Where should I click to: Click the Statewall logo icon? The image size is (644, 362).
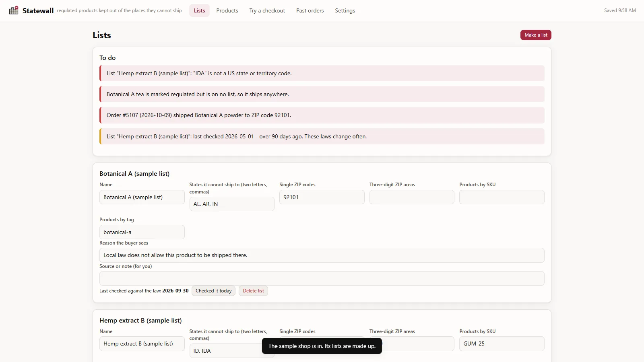click(14, 10)
